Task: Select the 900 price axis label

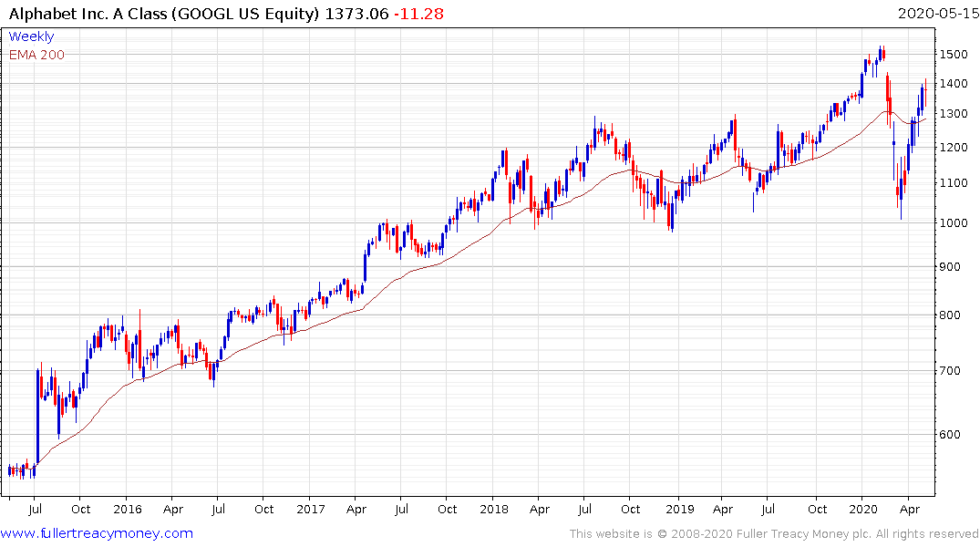Action: click(x=951, y=267)
